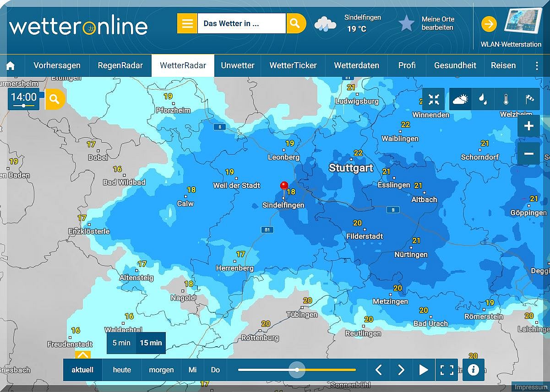Screen dimensions: 550x392
Task: Open the map info button
Action: [473, 370]
